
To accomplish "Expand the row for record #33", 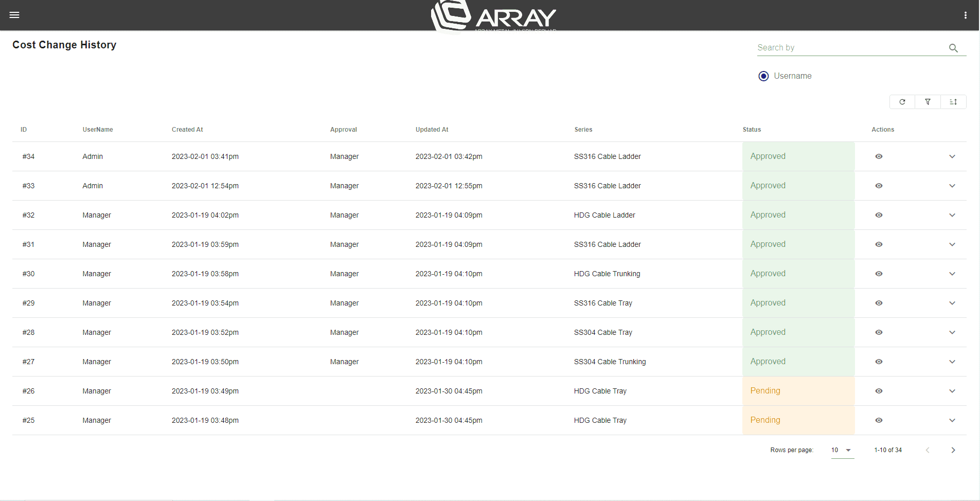I will 951,186.
